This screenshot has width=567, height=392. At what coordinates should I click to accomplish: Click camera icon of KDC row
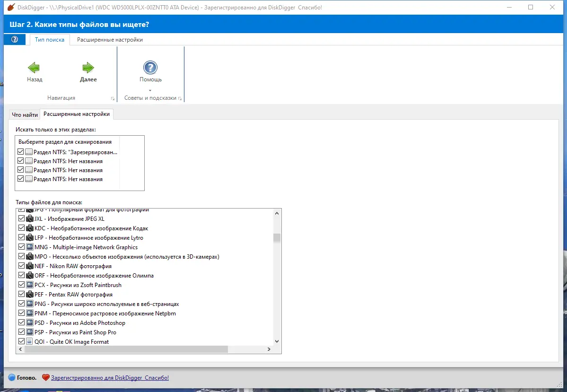coord(30,228)
